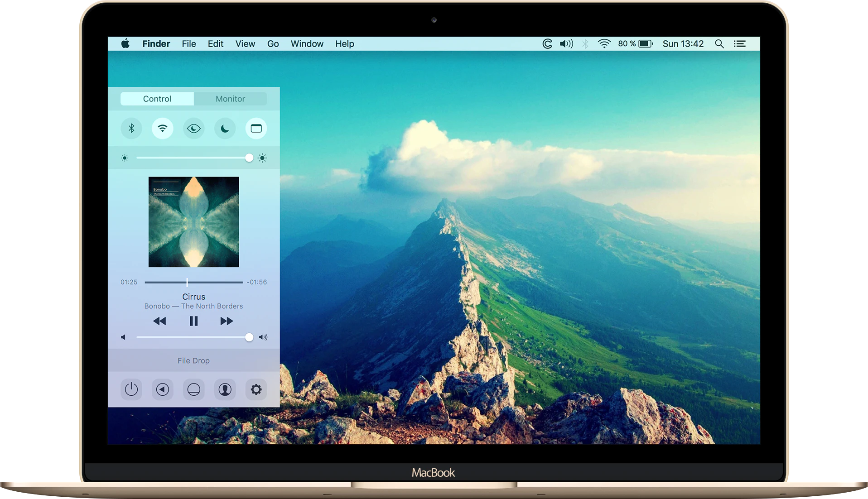Viewport: 868px width, 499px height.
Task: Toggle Bluetooth in the control panel
Action: click(131, 129)
